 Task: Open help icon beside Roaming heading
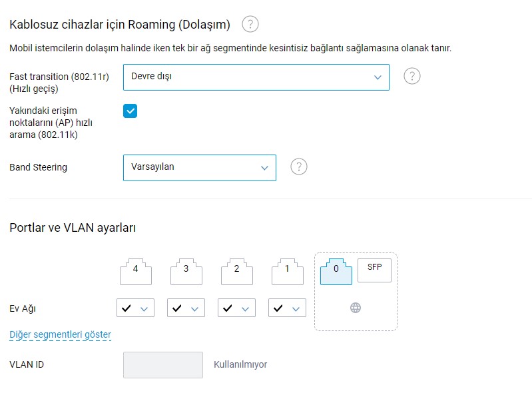250,24
